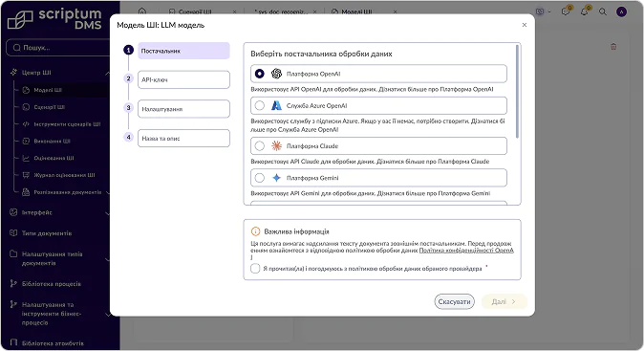Click the provider list vertical scrollbar

(x=517, y=92)
